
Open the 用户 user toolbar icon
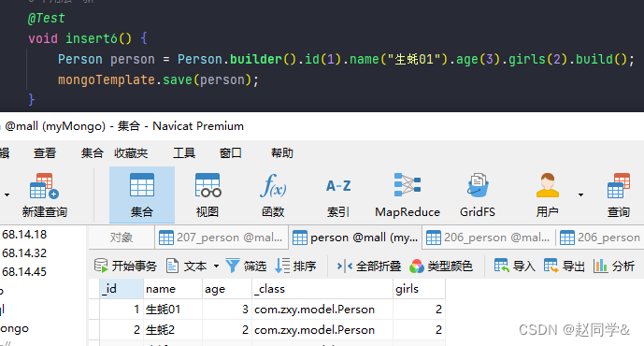tap(547, 195)
